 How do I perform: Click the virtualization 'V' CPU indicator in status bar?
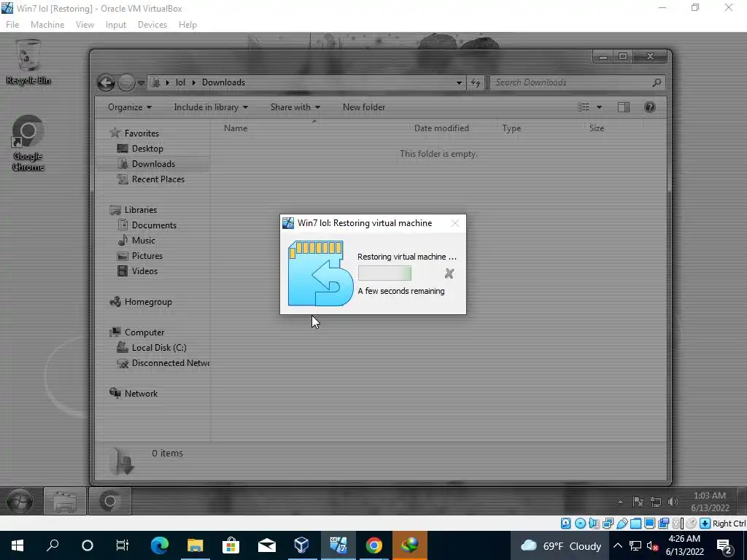tap(678, 524)
